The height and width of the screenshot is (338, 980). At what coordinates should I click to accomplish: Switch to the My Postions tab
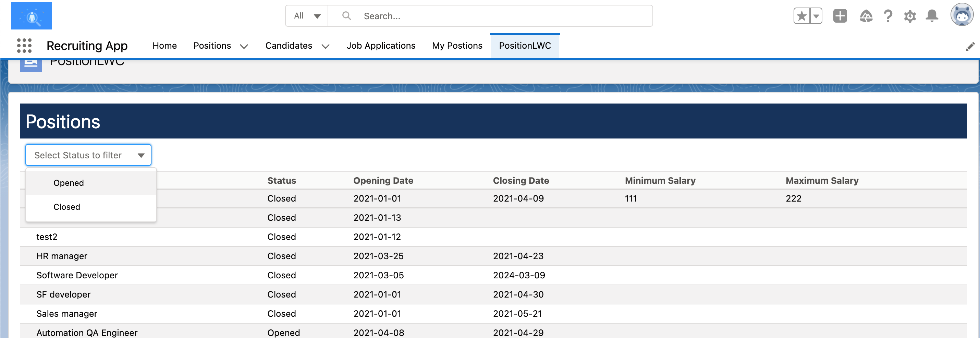(x=457, y=46)
